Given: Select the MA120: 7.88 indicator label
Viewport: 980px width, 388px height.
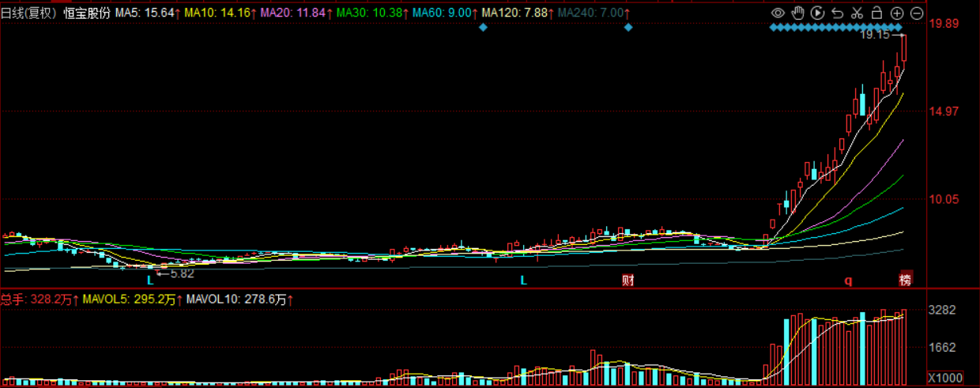Looking at the screenshot, I should pyautogui.click(x=516, y=13).
